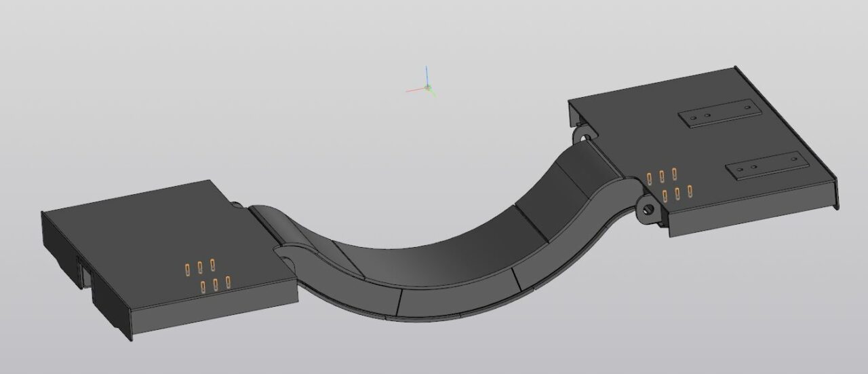Click the coordinate origin axis triad

tap(427, 88)
